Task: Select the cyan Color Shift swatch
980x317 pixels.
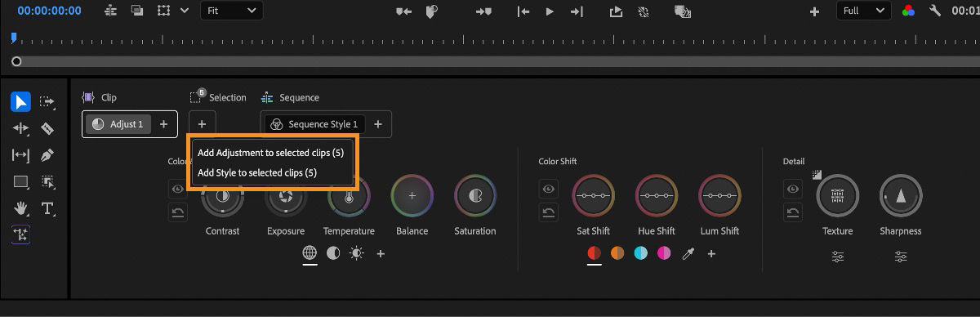Action: (x=641, y=253)
